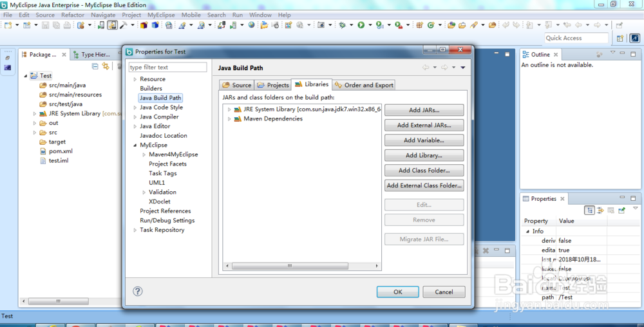644x327 pixels.
Task: Expand Maven Dependencies in build path list
Action: 229,119
